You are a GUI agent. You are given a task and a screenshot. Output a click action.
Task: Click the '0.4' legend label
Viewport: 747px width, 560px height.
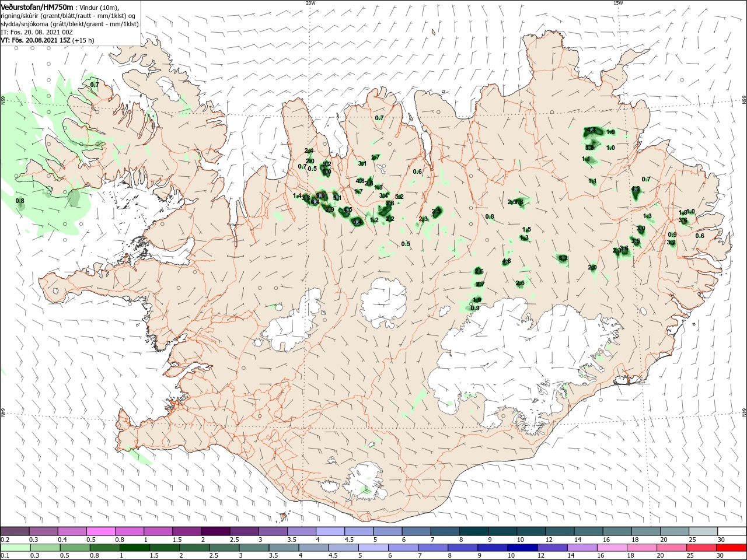tap(62, 540)
